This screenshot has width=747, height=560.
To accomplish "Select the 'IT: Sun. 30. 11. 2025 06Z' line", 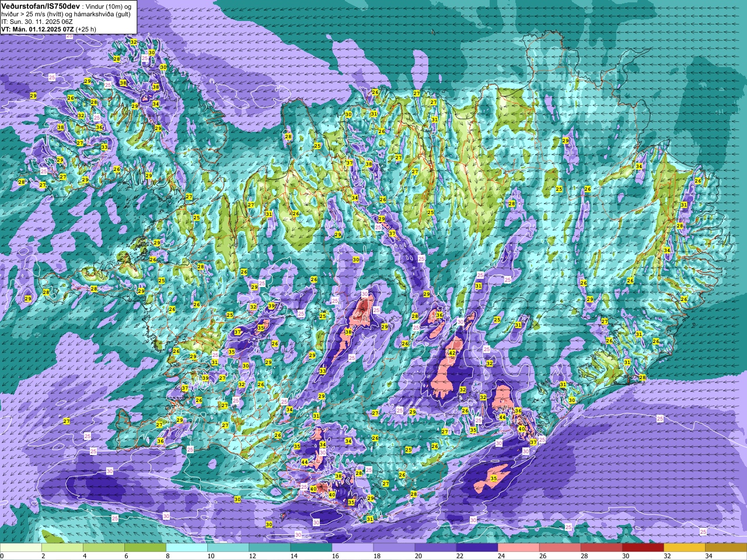I will 37,21.
